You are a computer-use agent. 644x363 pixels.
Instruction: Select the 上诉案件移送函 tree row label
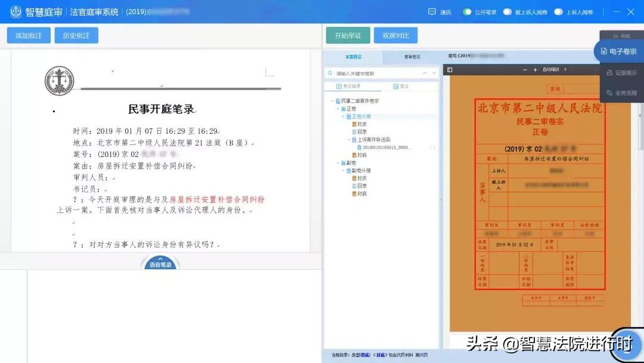[374, 139]
